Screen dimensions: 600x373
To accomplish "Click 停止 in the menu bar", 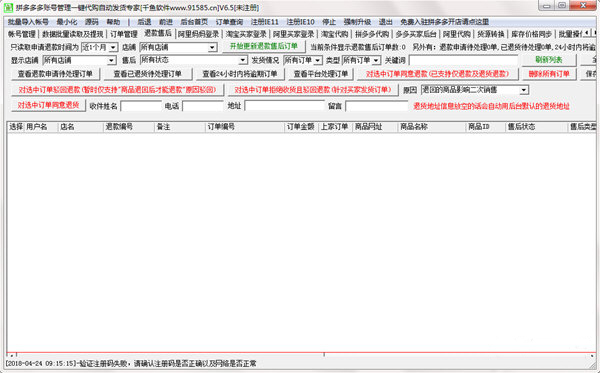I will [x=329, y=22].
